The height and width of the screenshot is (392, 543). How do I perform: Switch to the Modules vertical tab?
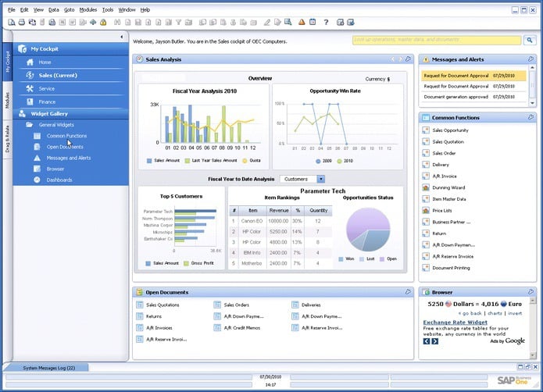(x=7, y=100)
